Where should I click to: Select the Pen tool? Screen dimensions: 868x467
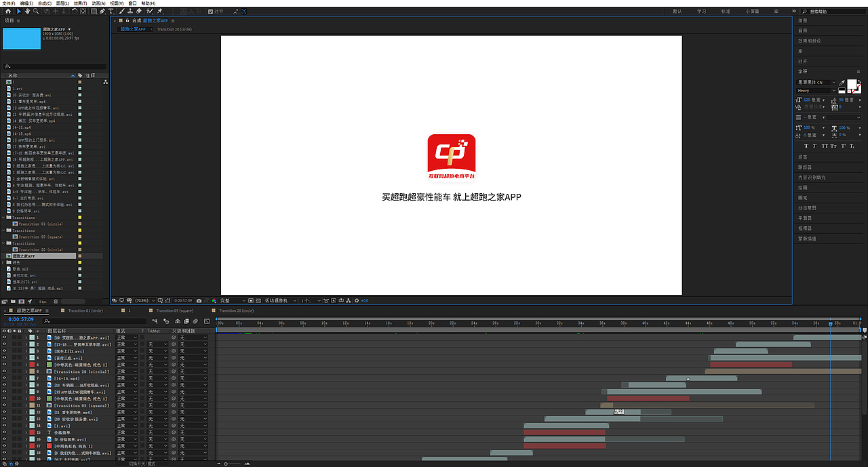click(102, 12)
